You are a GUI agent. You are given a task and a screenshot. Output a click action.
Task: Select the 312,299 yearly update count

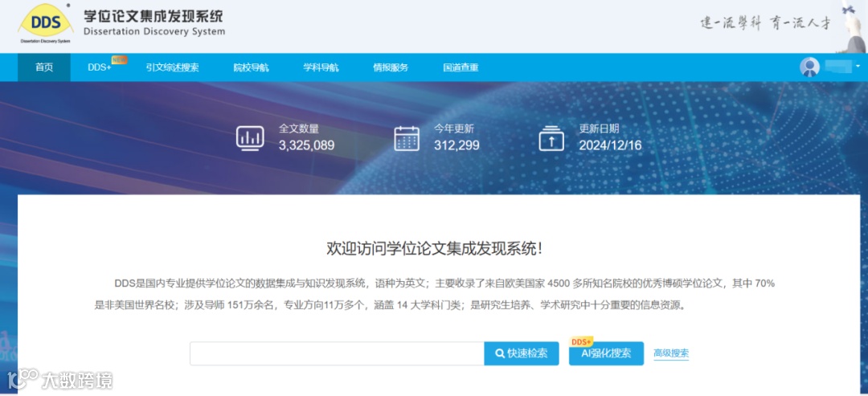pyautogui.click(x=457, y=145)
